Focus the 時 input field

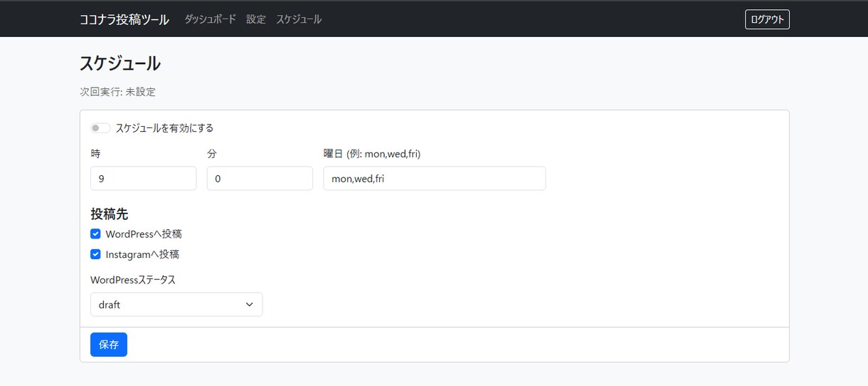[x=143, y=179]
